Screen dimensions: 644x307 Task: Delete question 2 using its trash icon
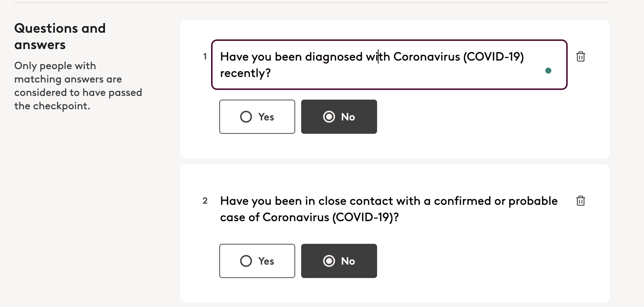(580, 201)
